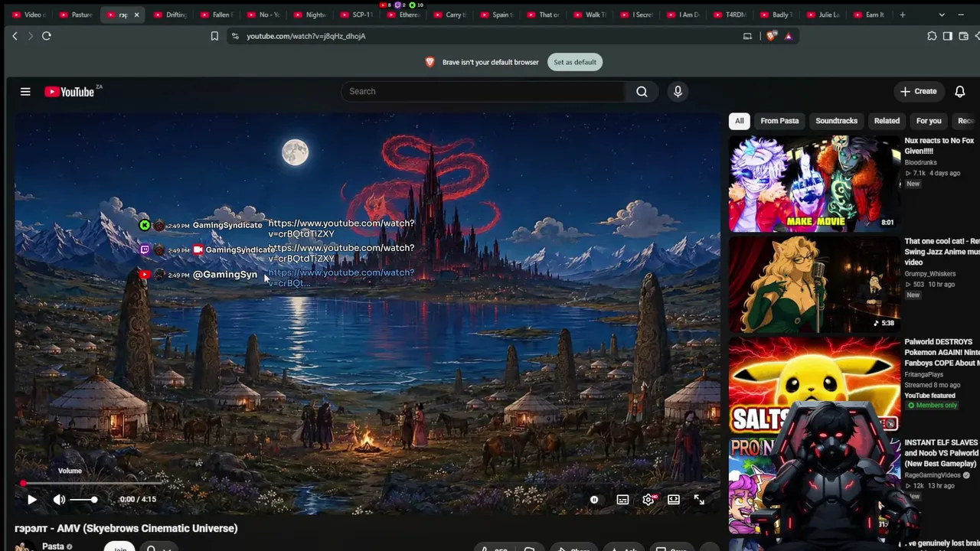Open the Pasta channel name link
The image size is (980, 551).
(53, 546)
